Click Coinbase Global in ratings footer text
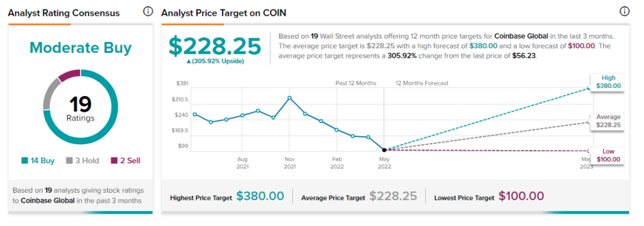 [48, 200]
